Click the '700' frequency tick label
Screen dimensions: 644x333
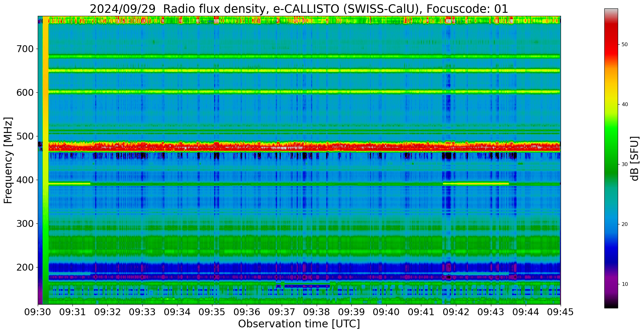25,49
